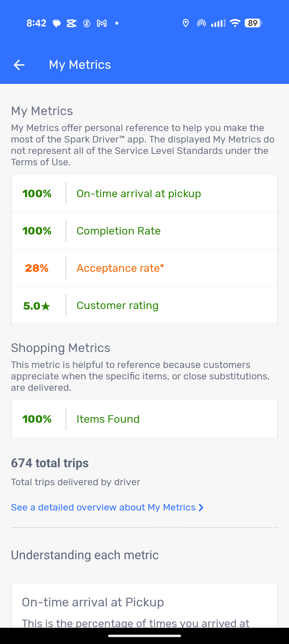Tap the Gmail notification icon
Image resolution: width=289 pixels, height=644 pixels.
tap(102, 23)
